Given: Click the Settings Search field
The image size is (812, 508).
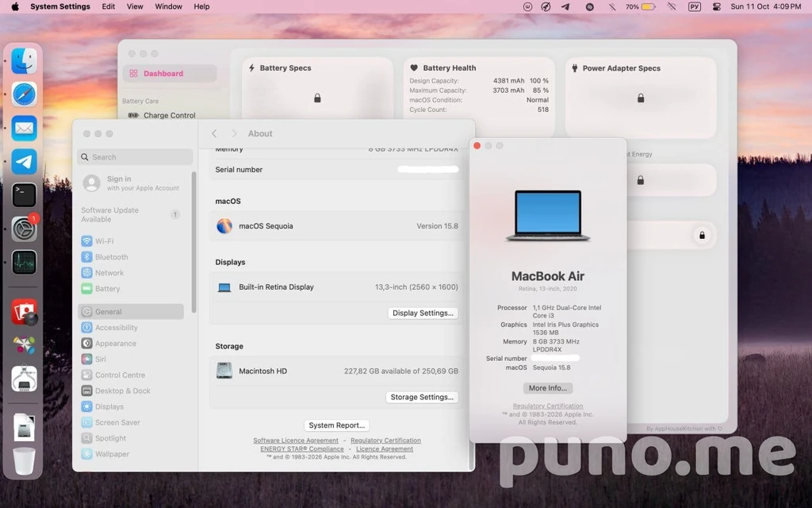Looking at the screenshot, I should (x=135, y=157).
